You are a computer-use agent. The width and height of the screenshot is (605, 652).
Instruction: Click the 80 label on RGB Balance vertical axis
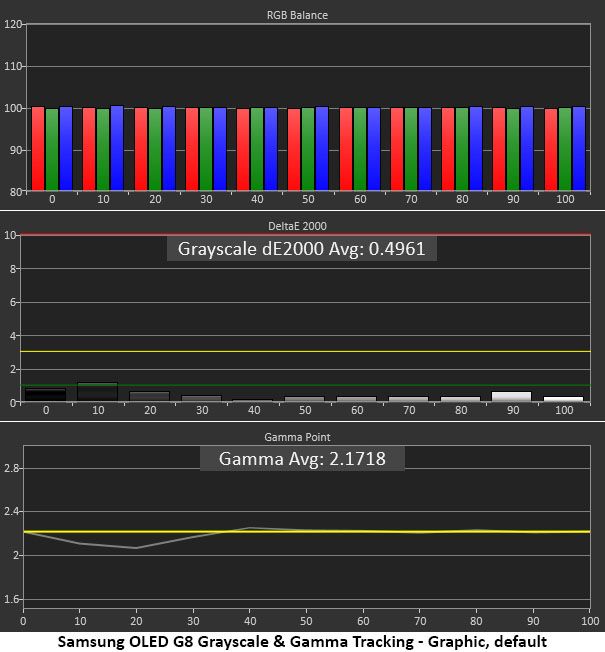coord(16,192)
